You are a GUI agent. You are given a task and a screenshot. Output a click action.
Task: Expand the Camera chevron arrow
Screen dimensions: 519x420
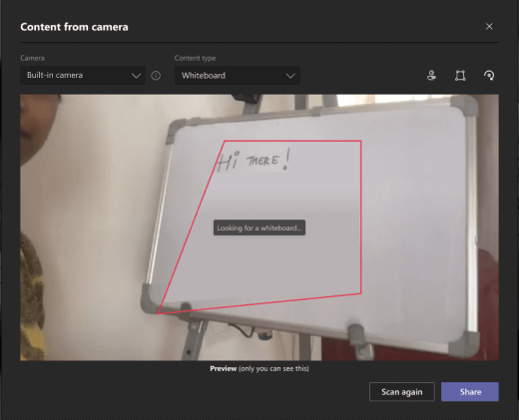pos(136,76)
